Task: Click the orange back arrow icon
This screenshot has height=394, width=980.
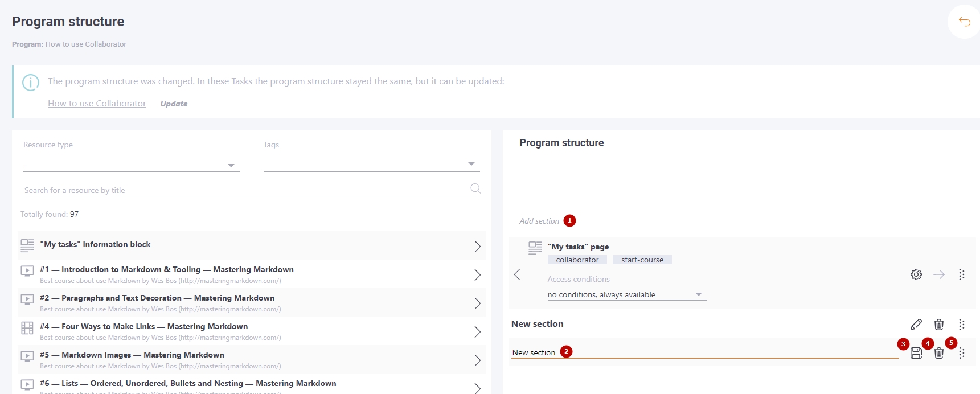Action: [x=964, y=22]
